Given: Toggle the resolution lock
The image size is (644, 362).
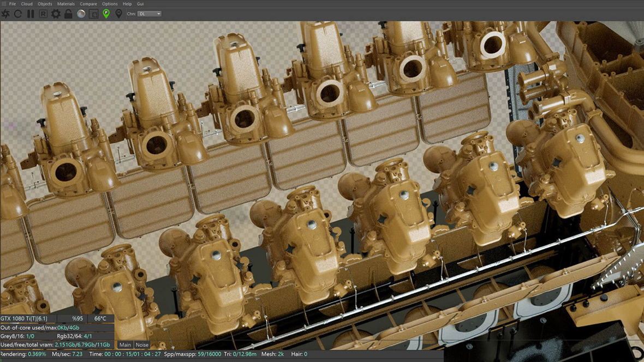Looking at the screenshot, I should point(68,14).
